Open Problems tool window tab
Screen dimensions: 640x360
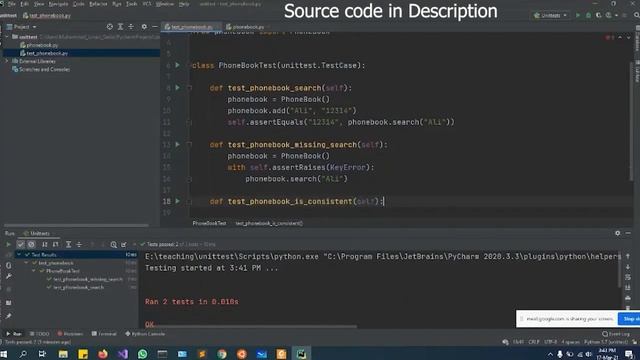pos(70,333)
